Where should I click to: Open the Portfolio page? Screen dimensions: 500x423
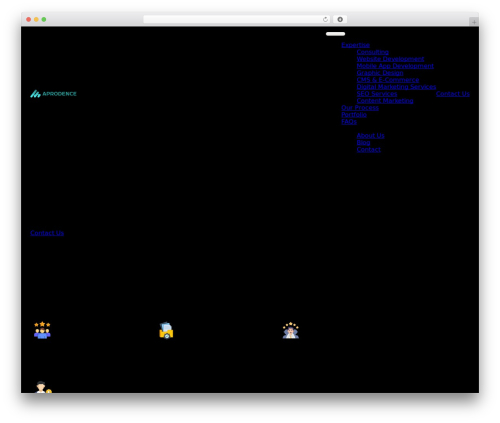(x=354, y=115)
